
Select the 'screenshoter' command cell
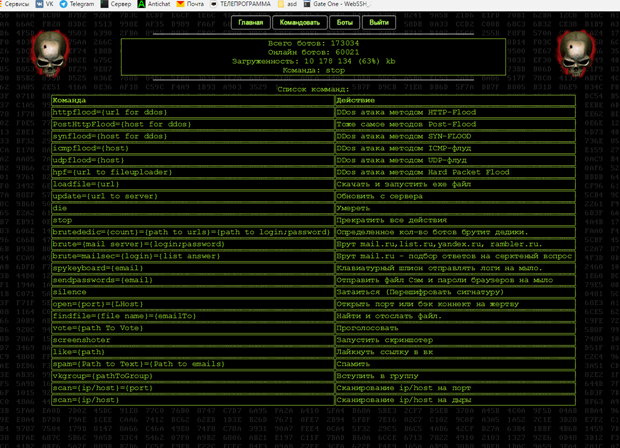[193, 340]
